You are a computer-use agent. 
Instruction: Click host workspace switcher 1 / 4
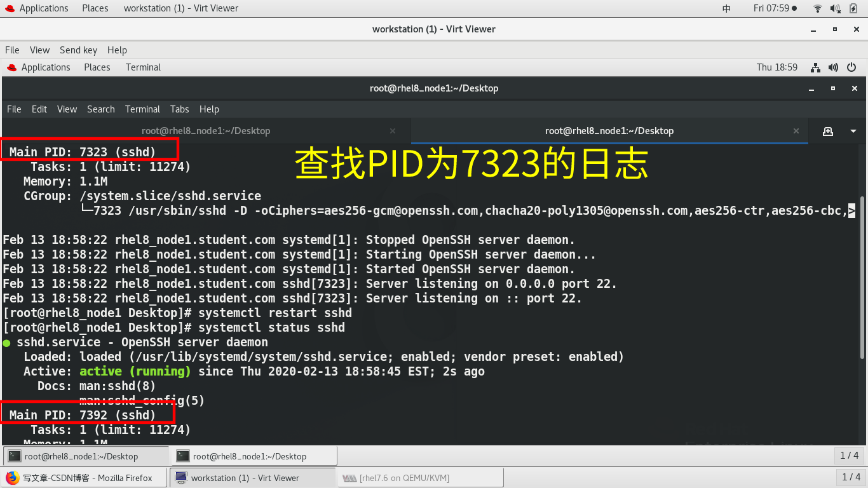[x=851, y=477]
